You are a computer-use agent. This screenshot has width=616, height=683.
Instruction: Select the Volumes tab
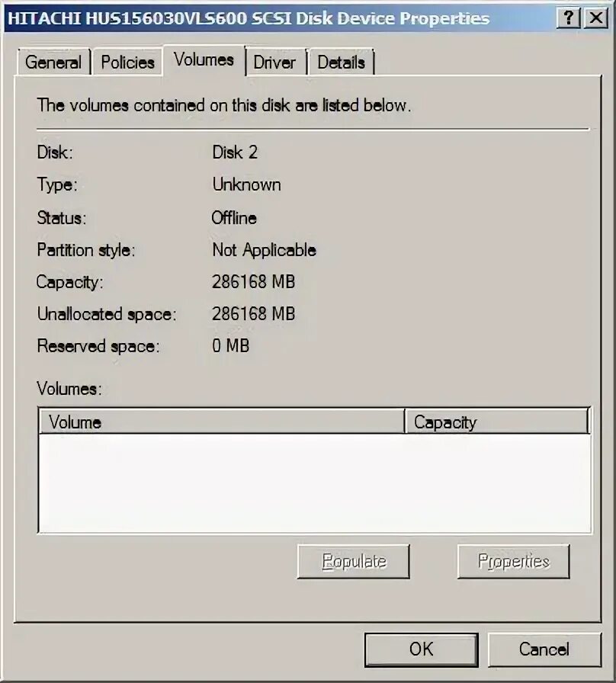pyautogui.click(x=204, y=59)
